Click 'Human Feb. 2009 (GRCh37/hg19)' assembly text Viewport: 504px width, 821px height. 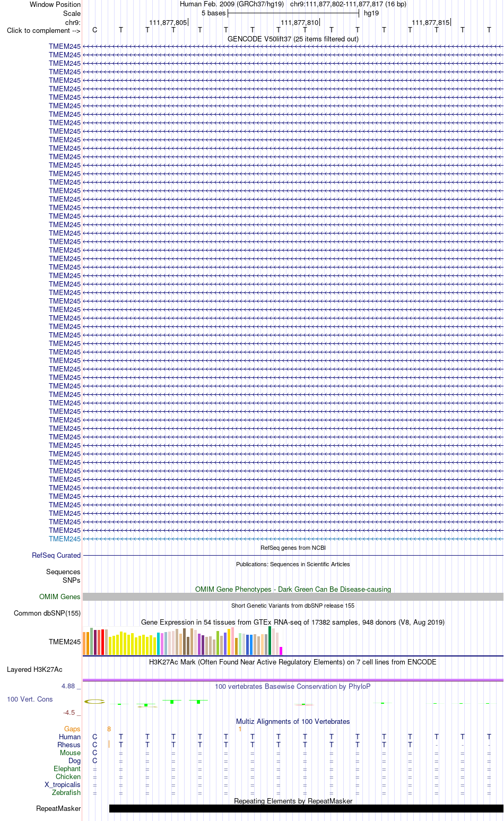click(232, 4)
